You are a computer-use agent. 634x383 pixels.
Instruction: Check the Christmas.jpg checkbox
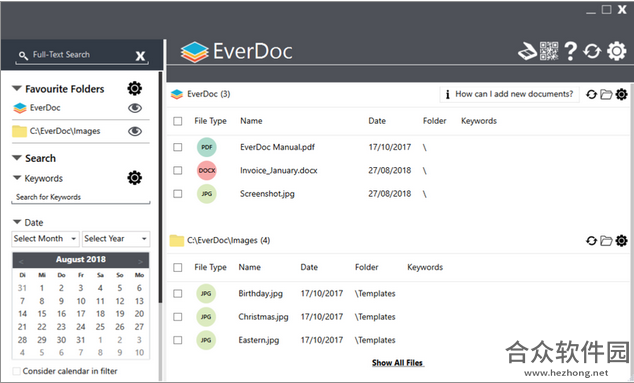[x=178, y=317]
